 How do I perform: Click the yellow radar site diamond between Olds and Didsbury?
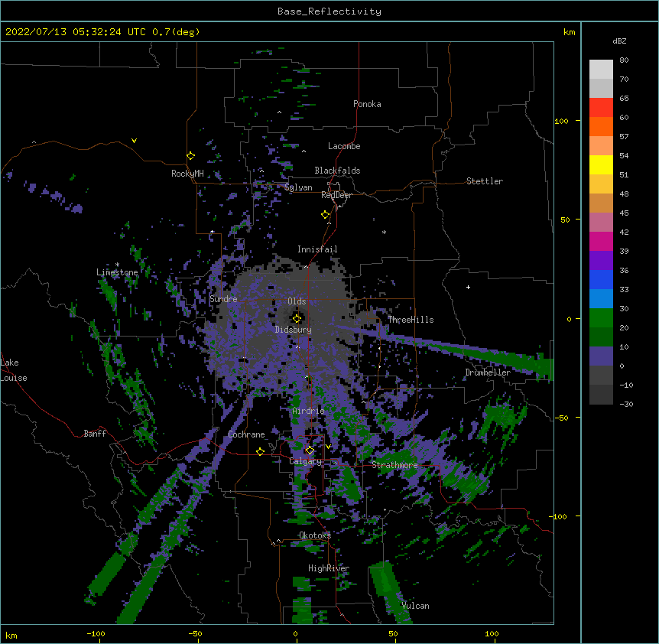297,318
